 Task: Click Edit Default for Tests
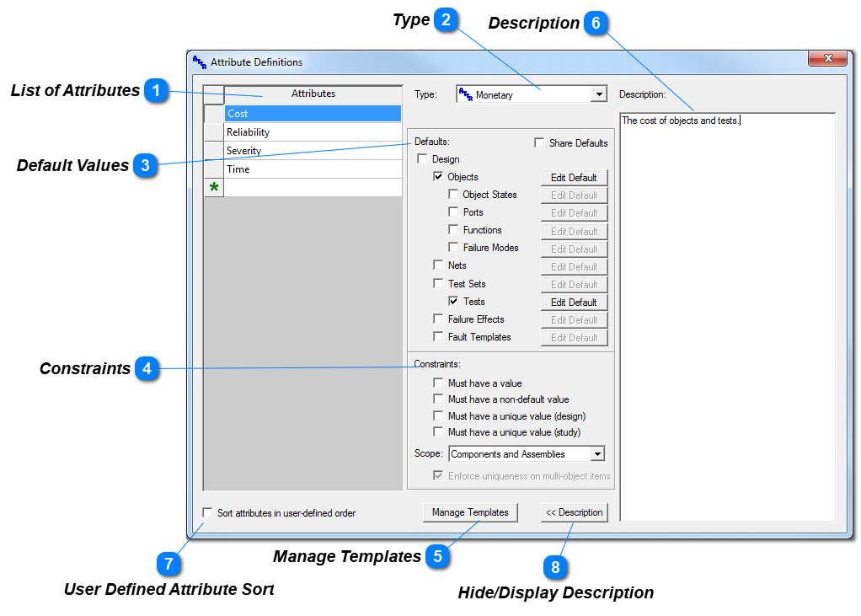(x=574, y=302)
